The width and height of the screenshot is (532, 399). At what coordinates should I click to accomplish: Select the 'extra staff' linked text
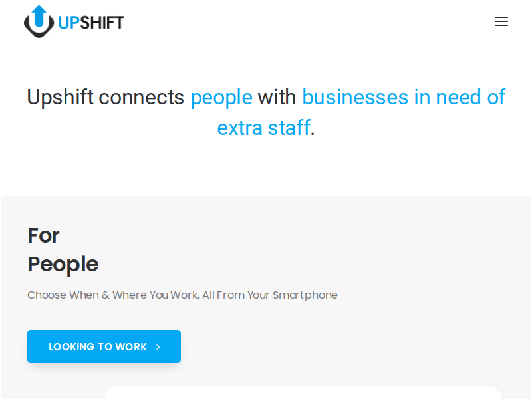click(x=262, y=128)
